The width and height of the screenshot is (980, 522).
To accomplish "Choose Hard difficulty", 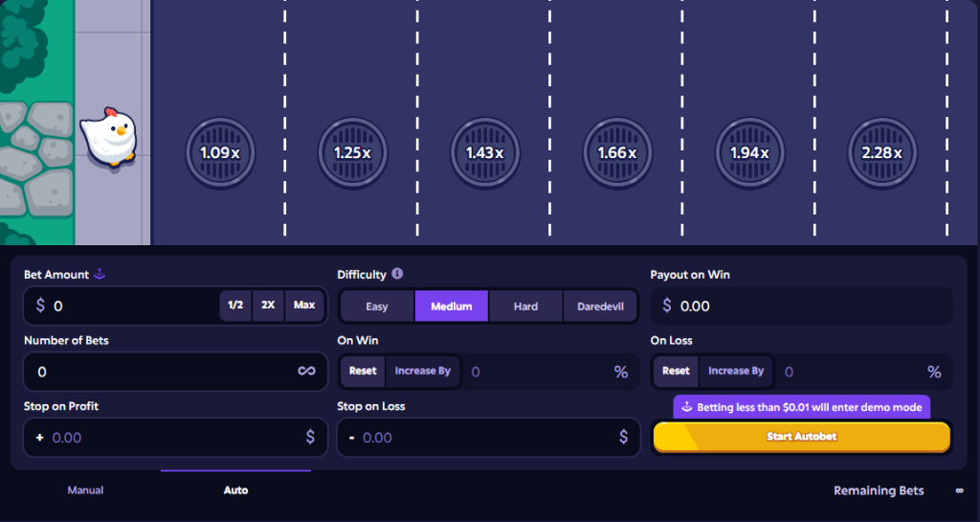I will (525, 306).
